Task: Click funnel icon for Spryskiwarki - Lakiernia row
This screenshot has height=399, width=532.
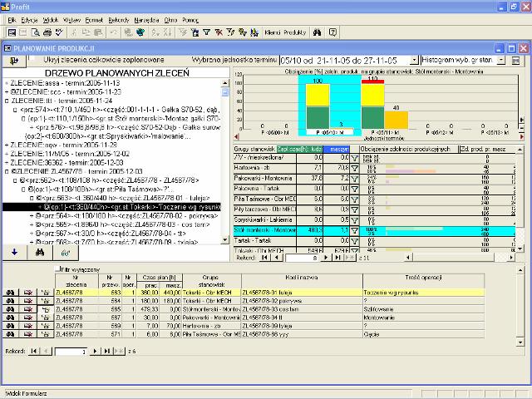Action: pos(355,220)
